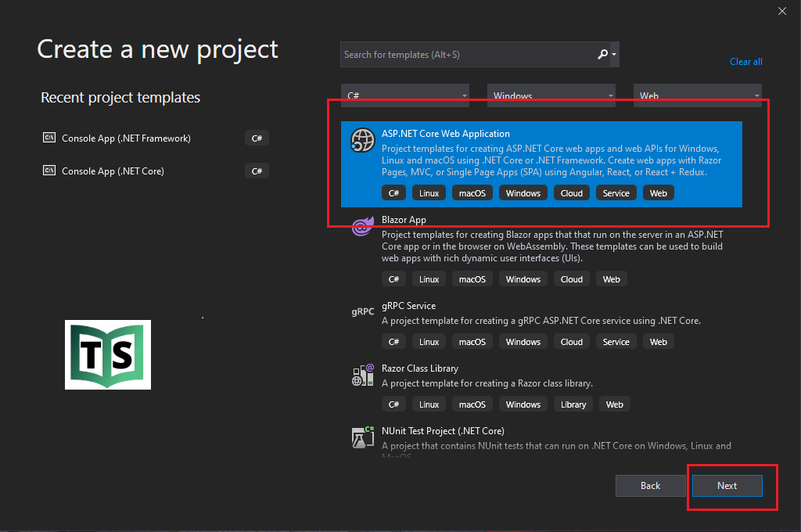Screen dimensions: 801x532
Task: Click the Console App (.NET Core) icon
Action: (48, 171)
